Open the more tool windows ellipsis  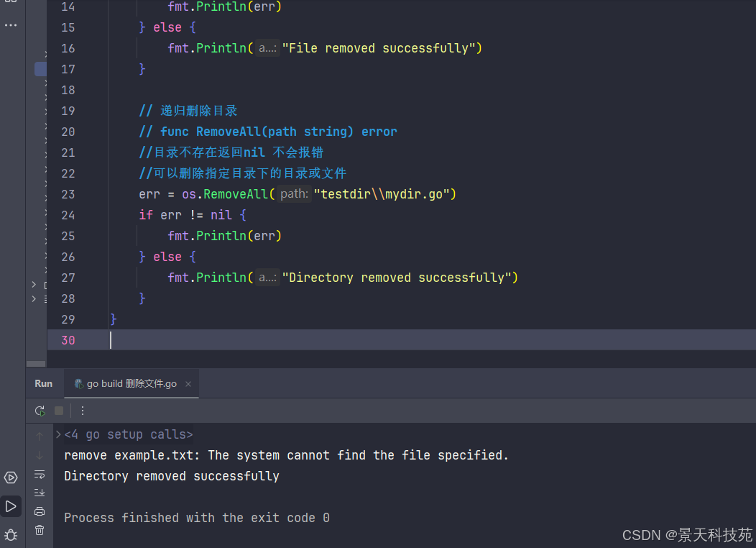point(11,25)
